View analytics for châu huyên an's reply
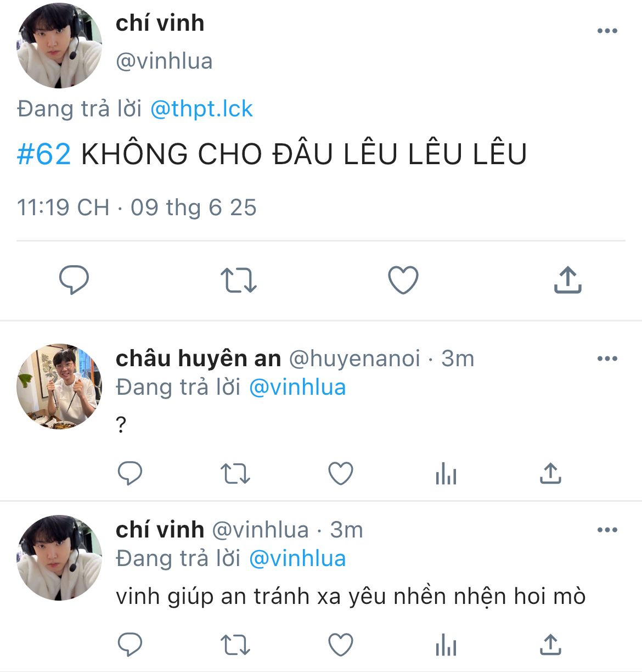 (x=446, y=473)
